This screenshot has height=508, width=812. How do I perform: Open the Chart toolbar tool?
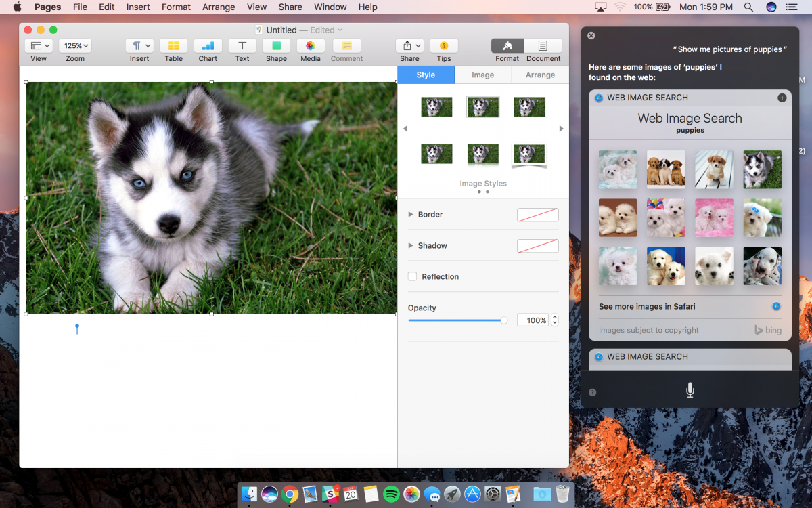208,46
